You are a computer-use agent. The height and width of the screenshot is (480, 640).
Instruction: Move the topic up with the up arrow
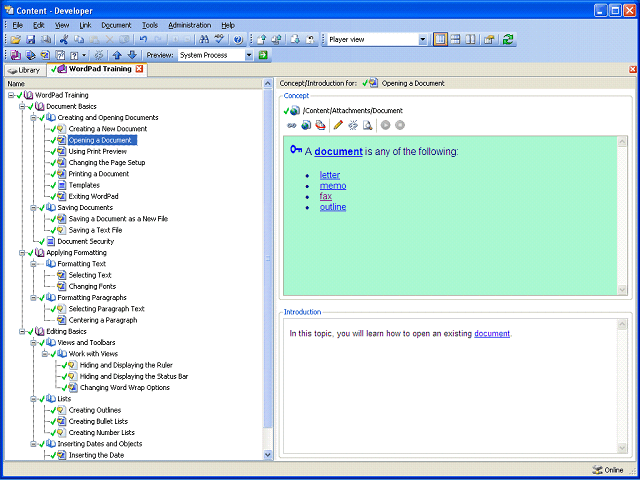[x=117, y=55]
